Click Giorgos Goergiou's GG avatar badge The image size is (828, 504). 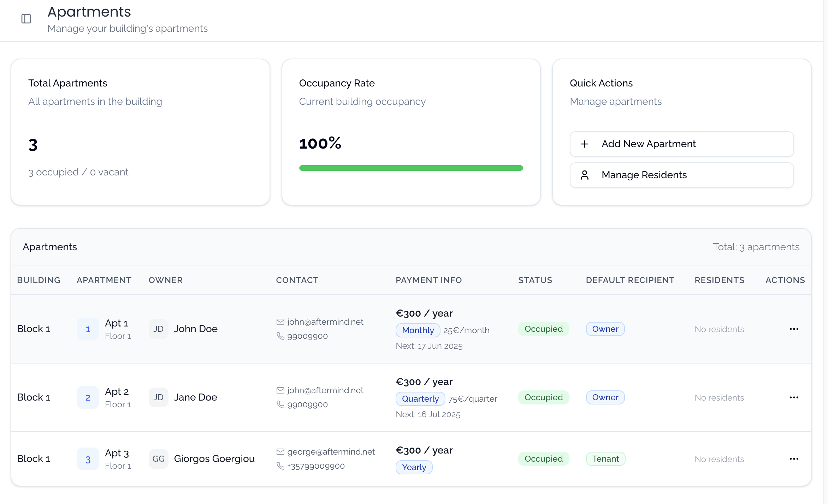click(158, 459)
